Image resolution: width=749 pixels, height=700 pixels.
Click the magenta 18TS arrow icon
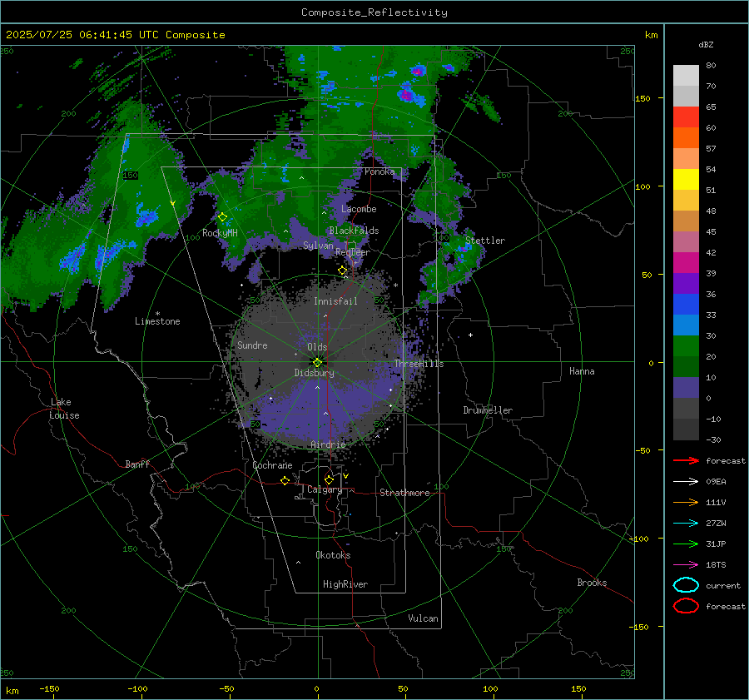coord(686,565)
